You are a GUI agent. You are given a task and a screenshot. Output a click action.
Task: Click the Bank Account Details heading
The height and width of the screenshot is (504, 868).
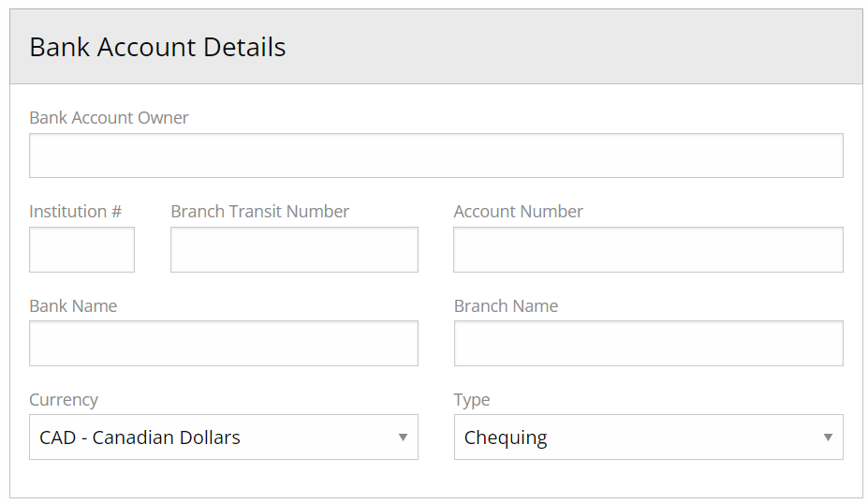[x=157, y=47]
